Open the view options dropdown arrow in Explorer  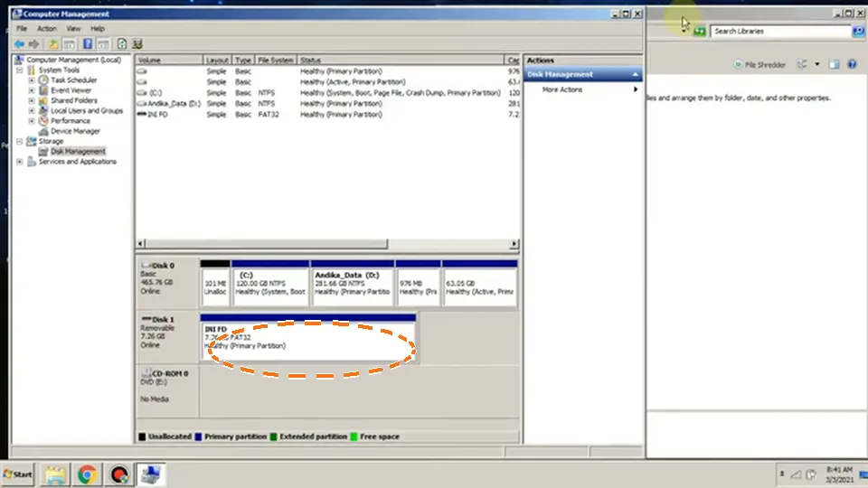click(x=817, y=65)
